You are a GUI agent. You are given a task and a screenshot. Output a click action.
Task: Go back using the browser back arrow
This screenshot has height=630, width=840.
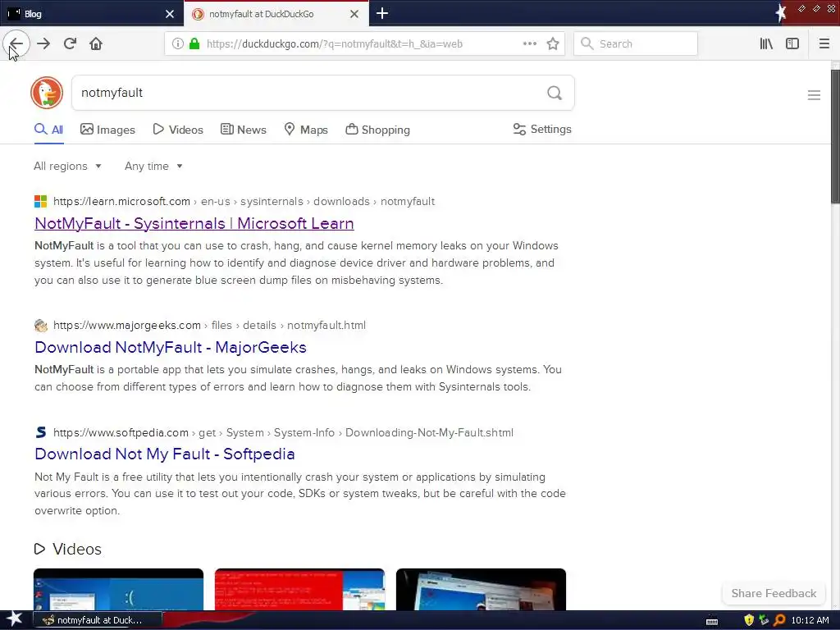click(16, 44)
